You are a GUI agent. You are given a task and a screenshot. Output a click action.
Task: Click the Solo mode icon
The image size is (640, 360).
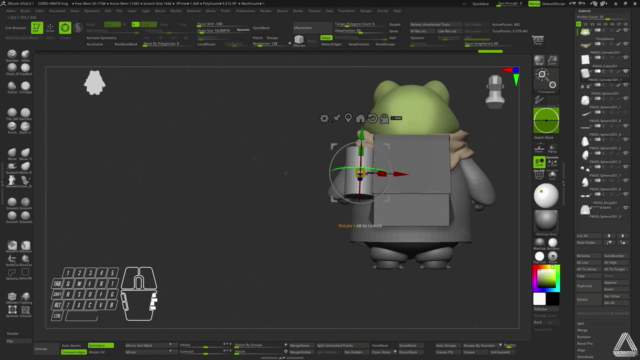[552, 174]
